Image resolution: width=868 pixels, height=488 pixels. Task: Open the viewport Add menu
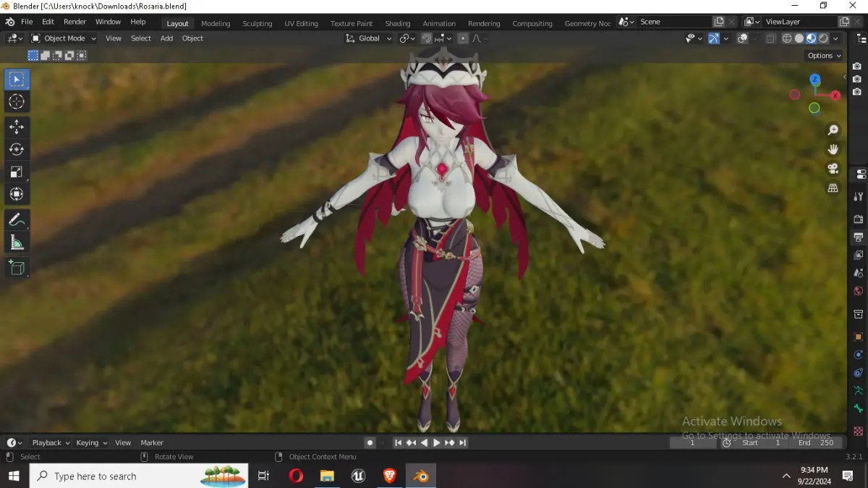(x=166, y=38)
